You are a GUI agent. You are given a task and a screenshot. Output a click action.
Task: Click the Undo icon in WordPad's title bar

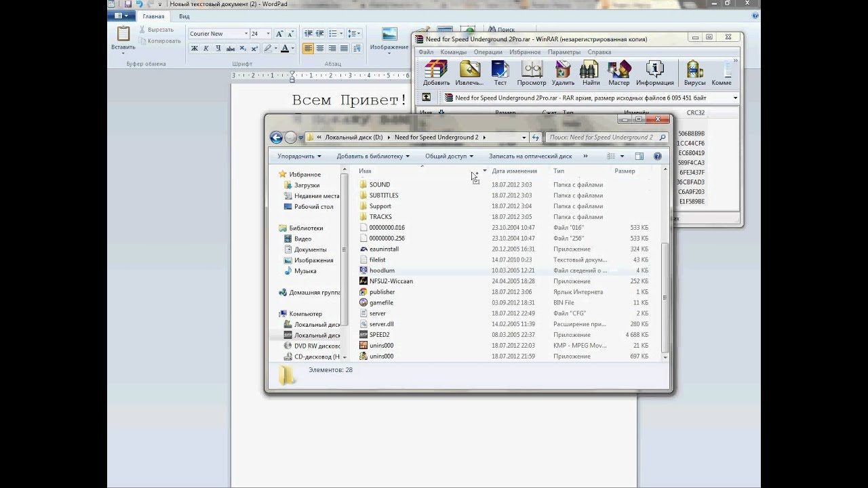pyautogui.click(x=139, y=4)
